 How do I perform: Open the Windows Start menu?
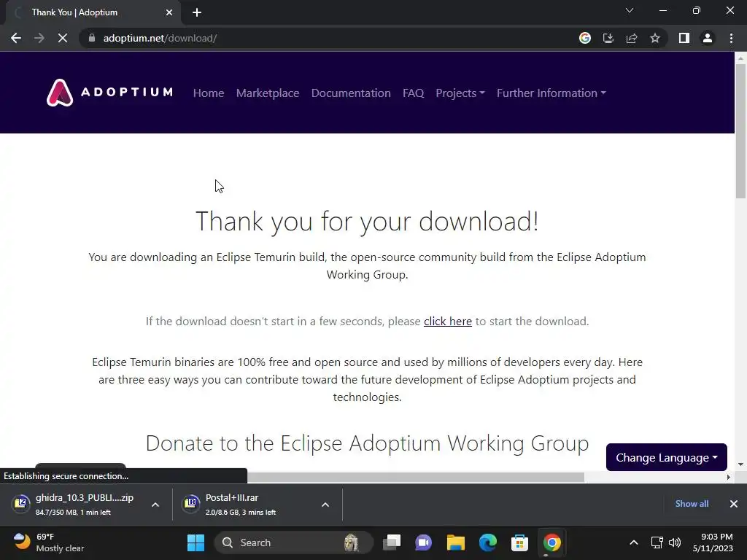pyautogui.click(x=196, y=542)
